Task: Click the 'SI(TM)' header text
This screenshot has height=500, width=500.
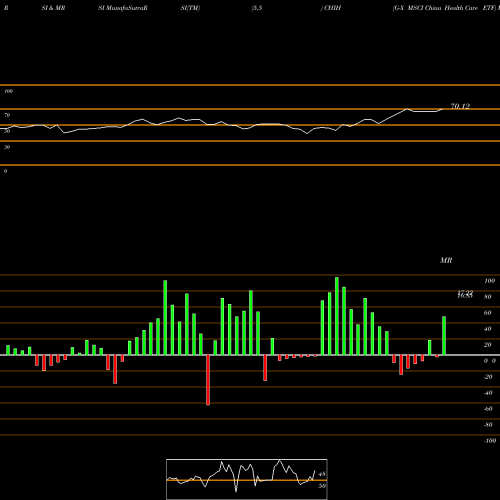Action: click(x=191, y=8)
